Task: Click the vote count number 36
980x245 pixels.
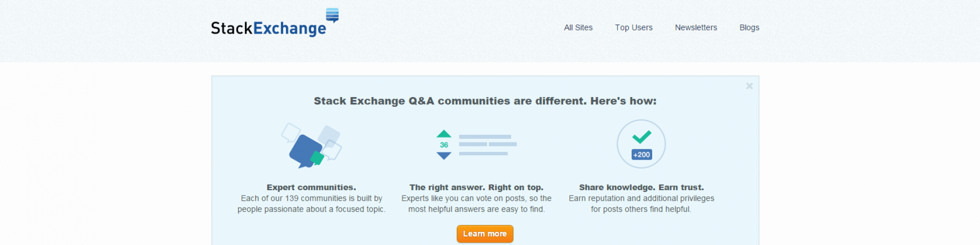Action: (x=444, y=145)
